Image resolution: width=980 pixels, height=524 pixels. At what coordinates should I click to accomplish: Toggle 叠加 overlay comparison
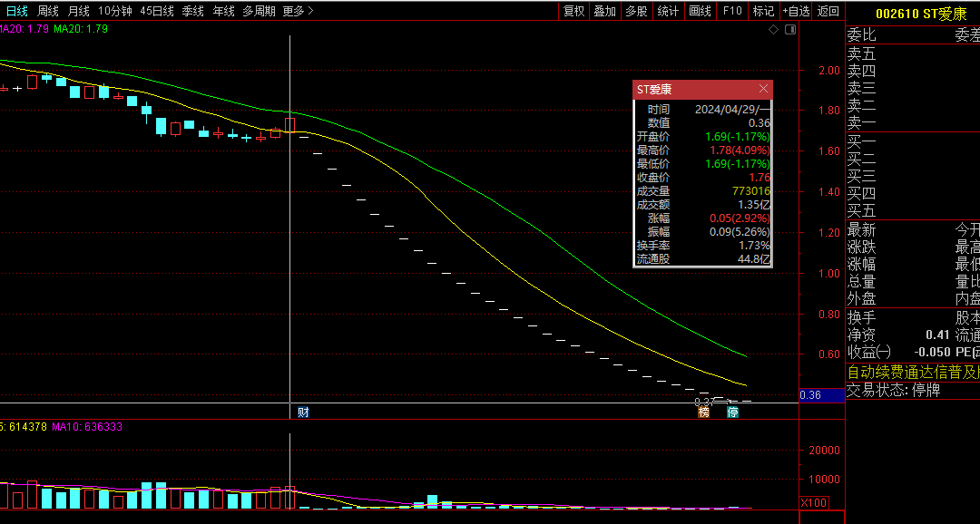[x=604, y=11]
